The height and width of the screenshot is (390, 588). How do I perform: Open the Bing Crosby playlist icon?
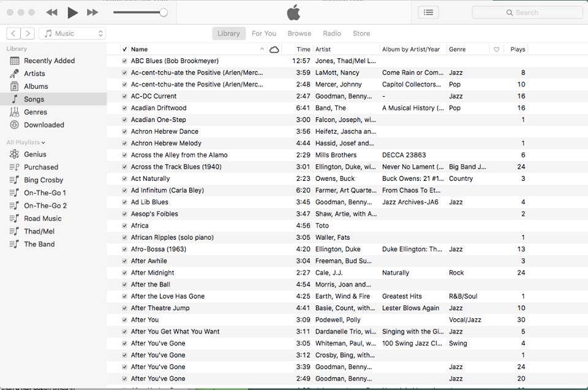(14, 180)
